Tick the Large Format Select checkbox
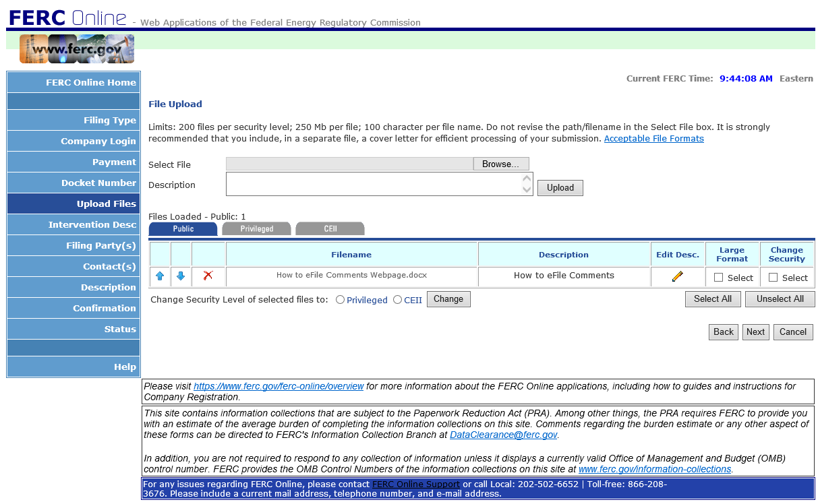The image size is (818, 504). [x=718, y=278]
